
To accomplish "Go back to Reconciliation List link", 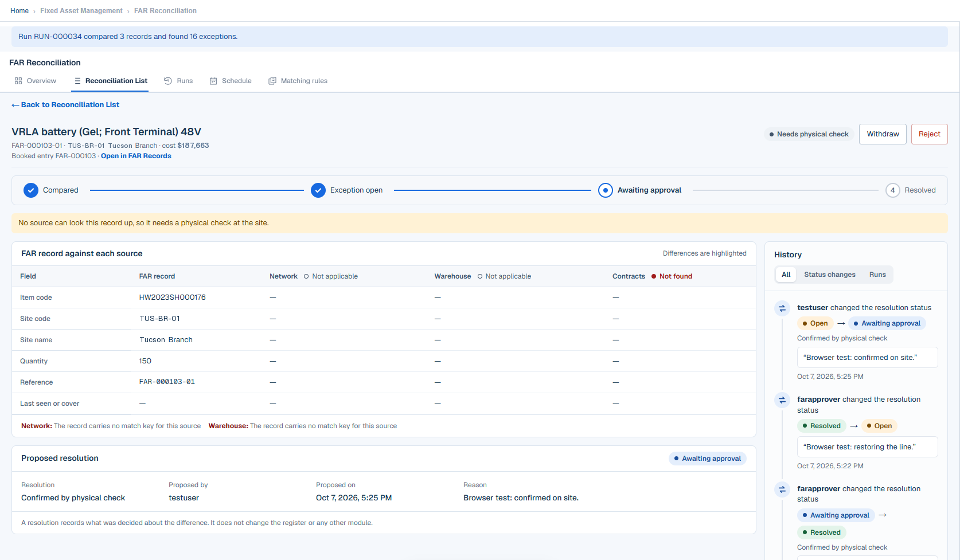I will 65,105.
